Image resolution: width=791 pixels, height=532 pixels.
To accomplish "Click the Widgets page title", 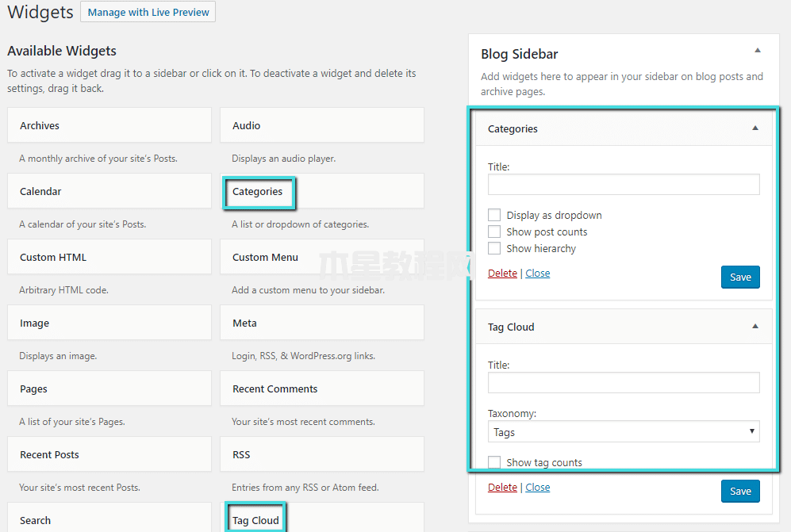I will (40, 12).
